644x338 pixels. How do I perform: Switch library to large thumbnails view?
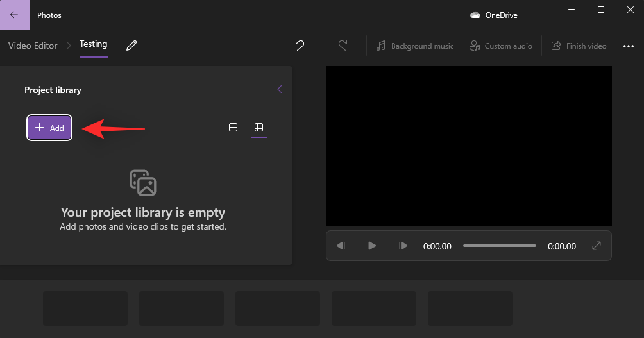pyautogui.click(x=233, y=128)
